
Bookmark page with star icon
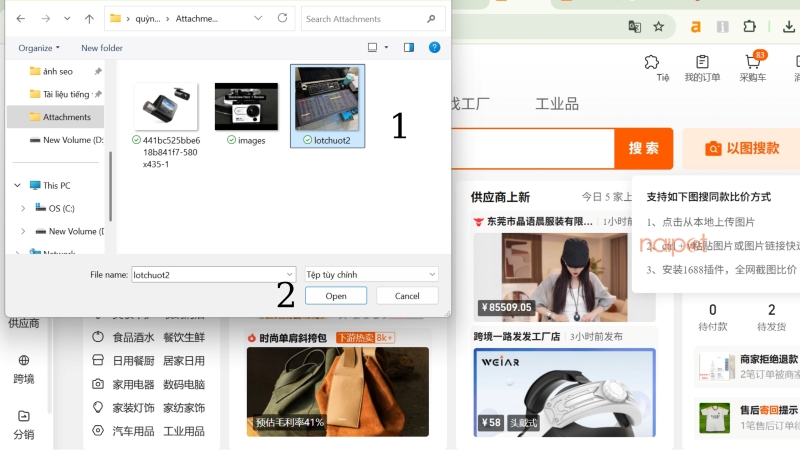point(659,27)
